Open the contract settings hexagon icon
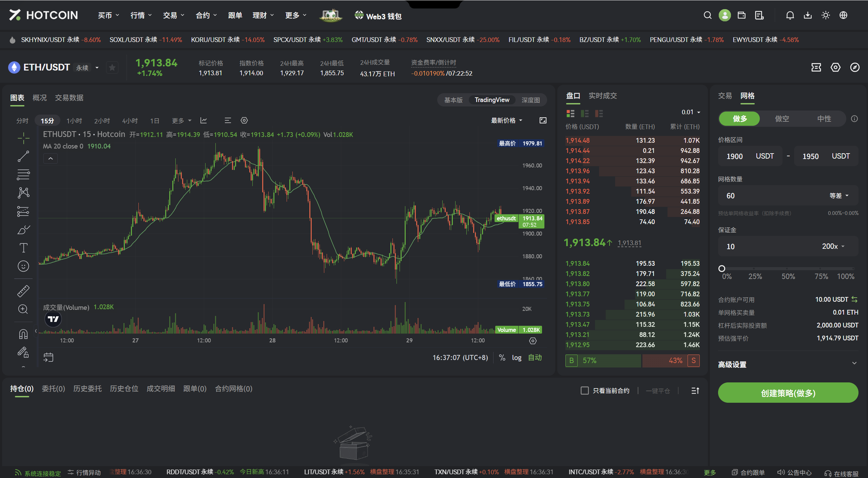 tap(835, 67)
